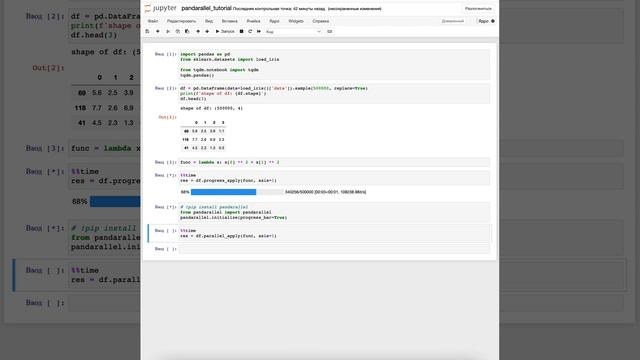Screen dimensions: 640x360
Task: Open the Widgets menu
Action: [x=296, y=21]
